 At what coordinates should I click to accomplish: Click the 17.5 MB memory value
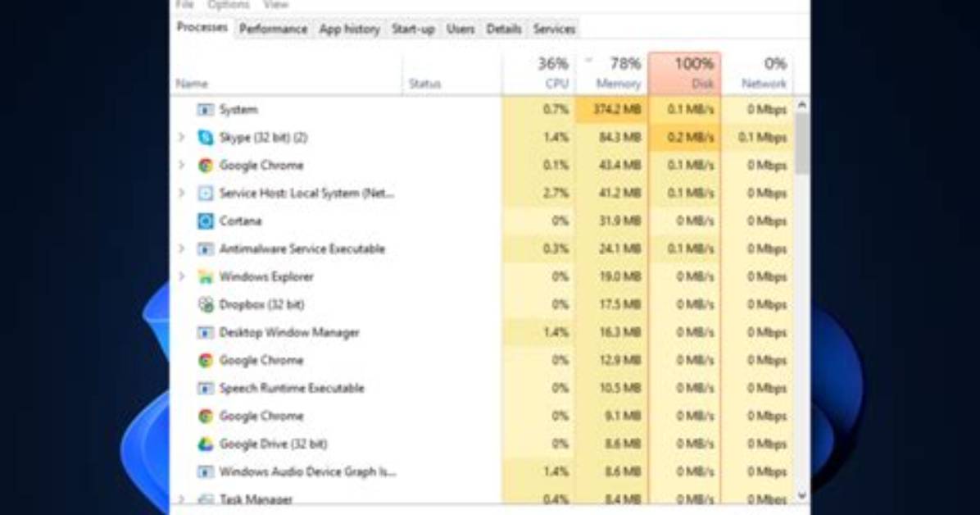tap(620, 305)
